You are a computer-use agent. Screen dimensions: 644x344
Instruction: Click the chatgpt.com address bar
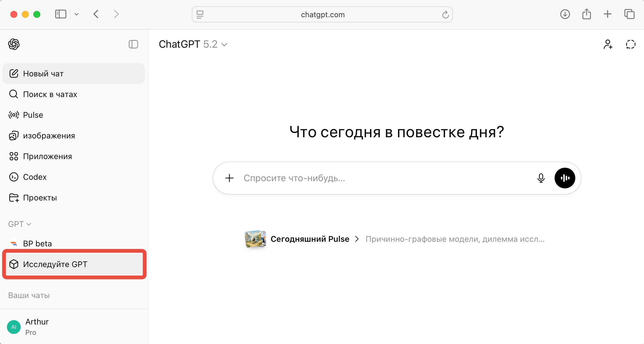pyautogui.click(x=322, y=14)
